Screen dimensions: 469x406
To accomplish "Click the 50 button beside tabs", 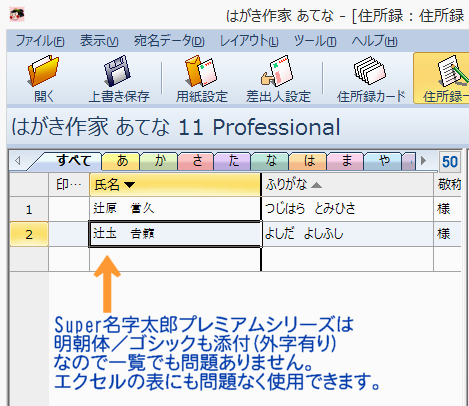I will pyautogui.click(x=450, y=162).
